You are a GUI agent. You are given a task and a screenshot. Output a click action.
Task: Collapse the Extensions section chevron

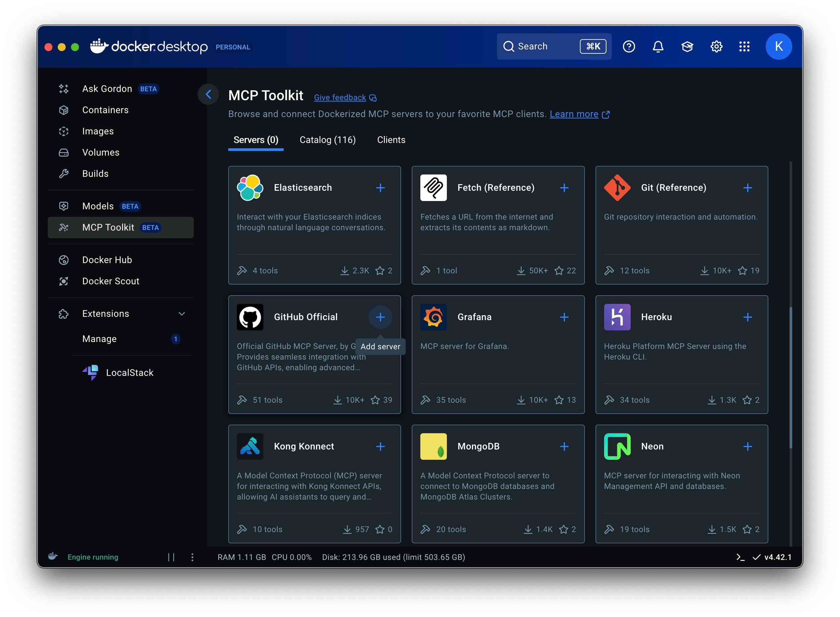pyautogui.click(x=182, y=314)
